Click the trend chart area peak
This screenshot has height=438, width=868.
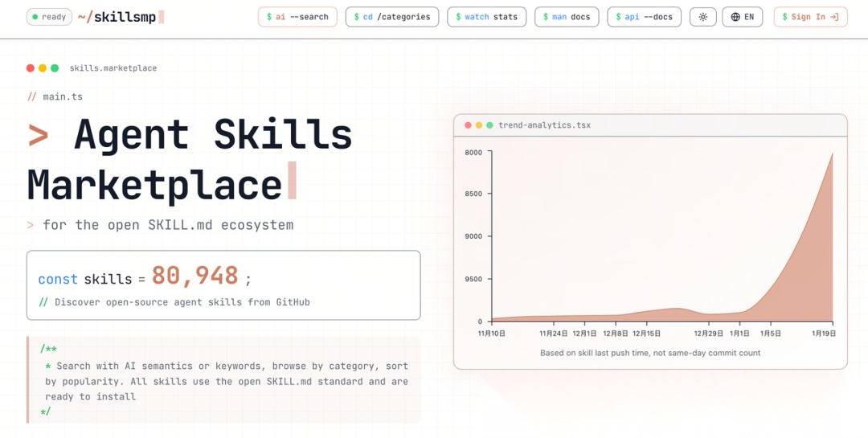click(832, 154)
